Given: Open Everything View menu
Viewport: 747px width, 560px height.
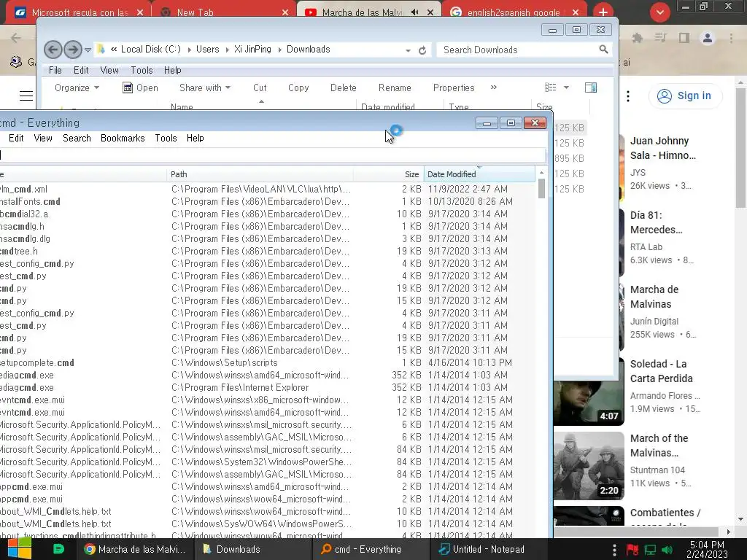Looking at the screenshot, I should [43, 138].
